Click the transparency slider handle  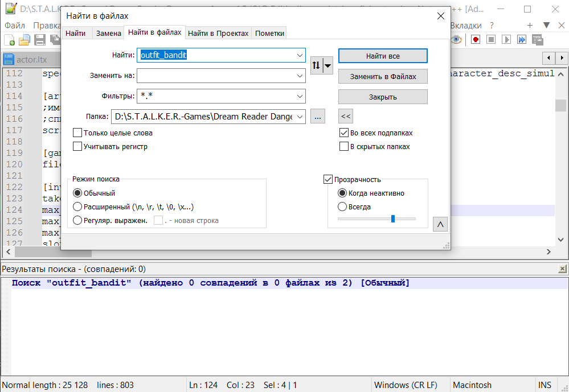point(393,218)
